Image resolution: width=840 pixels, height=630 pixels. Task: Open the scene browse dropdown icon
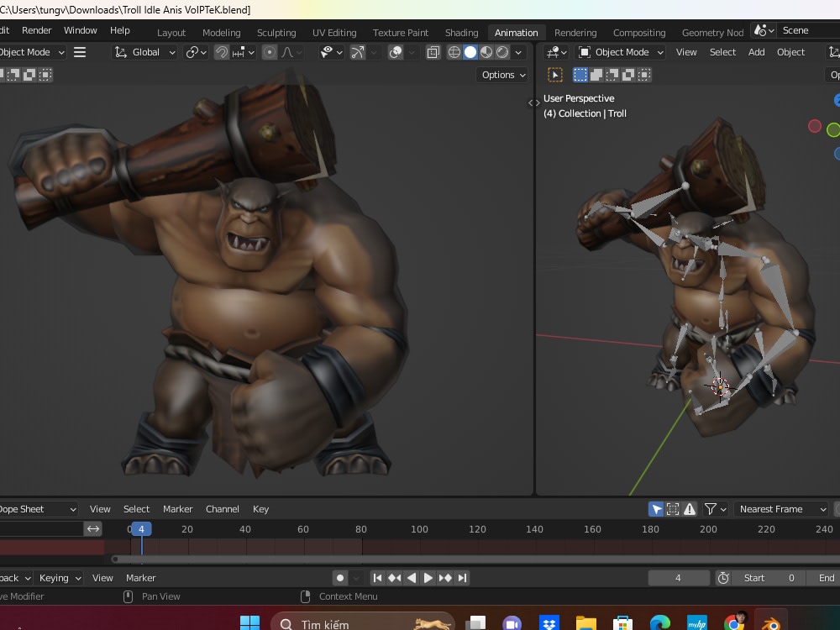pos(764,30)
